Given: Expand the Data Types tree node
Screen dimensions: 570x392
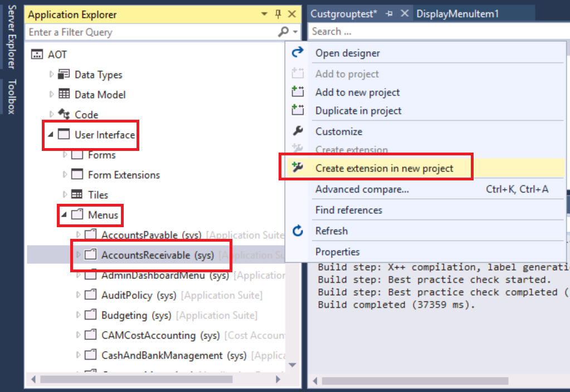Looking at the screenshot, I should coord(52,75).
